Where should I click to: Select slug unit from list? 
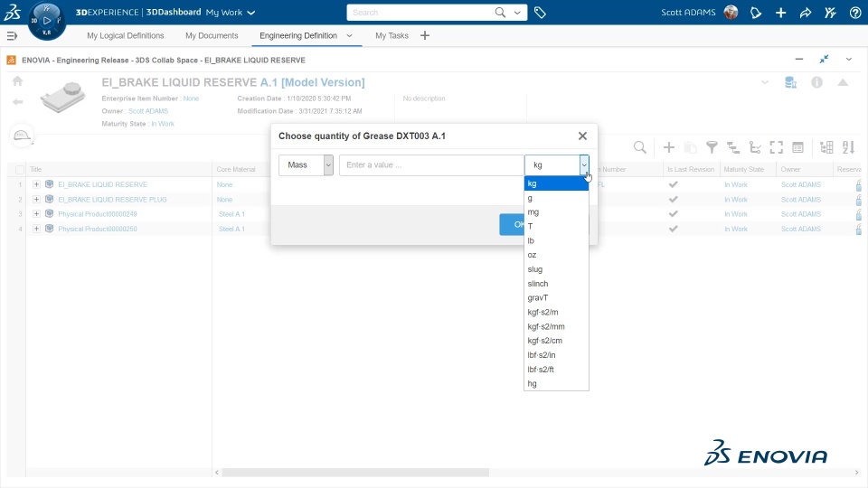click(556, 269)
